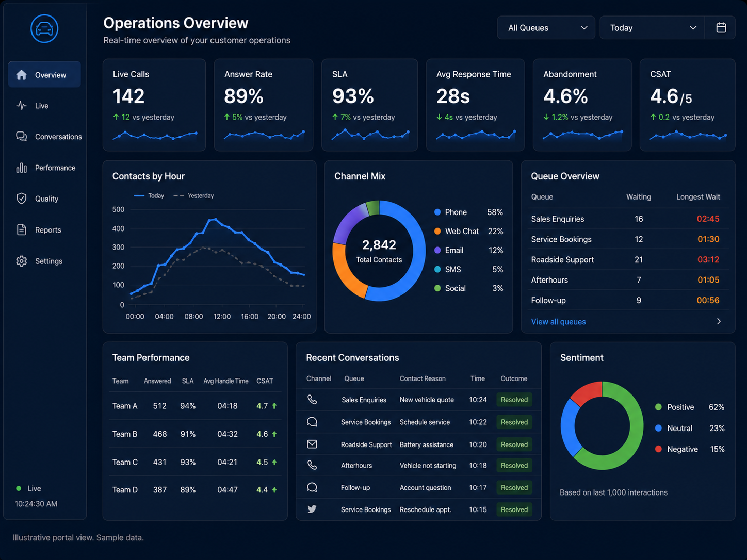Select the Conversations chat bubble icon
This screenshot has width=747, height=560.
[21, 137]
